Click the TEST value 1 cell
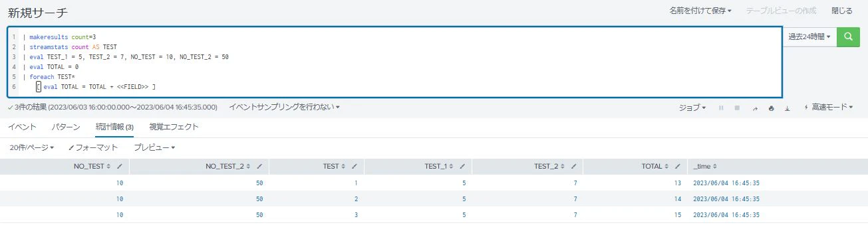Screen dimensions: 868x239 tap(357, 183)
